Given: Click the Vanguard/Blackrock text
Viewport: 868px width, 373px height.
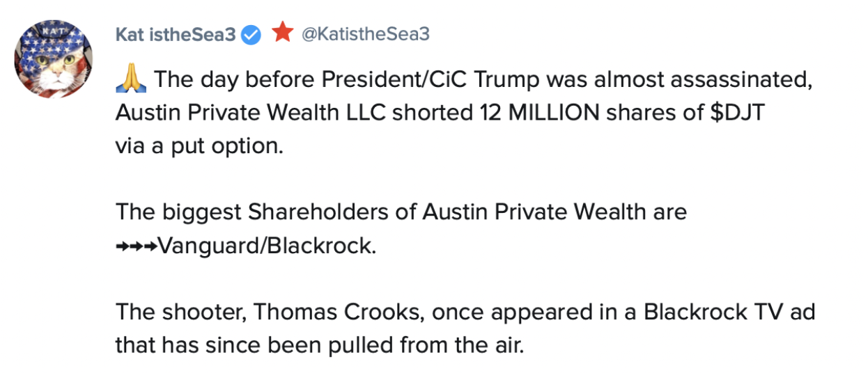Looking at the screenshot, I should pos(268,246).
